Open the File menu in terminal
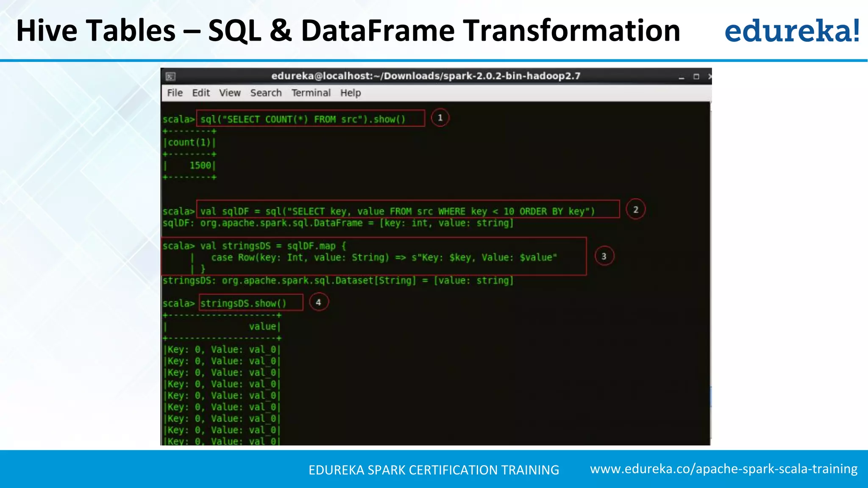 coord(175,93)
